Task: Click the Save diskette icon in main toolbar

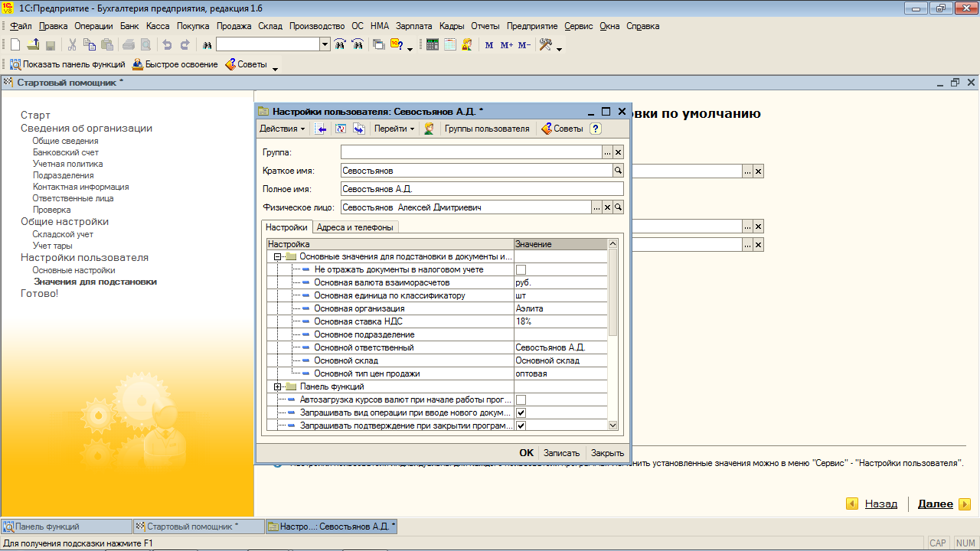Action: (51, 45)
